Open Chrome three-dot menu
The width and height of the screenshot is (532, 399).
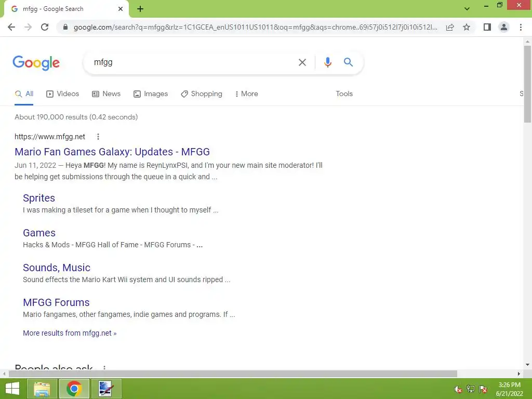click(x=521, y=27)
